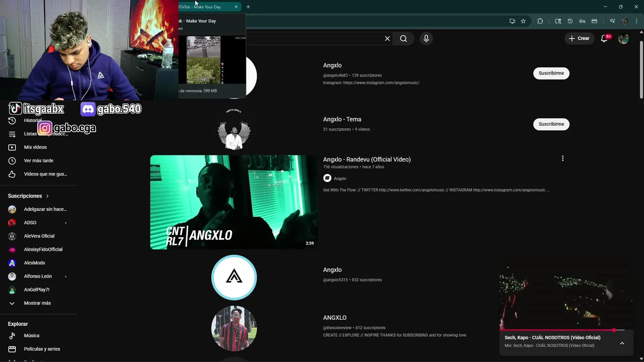
Task: Open Películas y series in Explorar
Action: tap(42, 349)
